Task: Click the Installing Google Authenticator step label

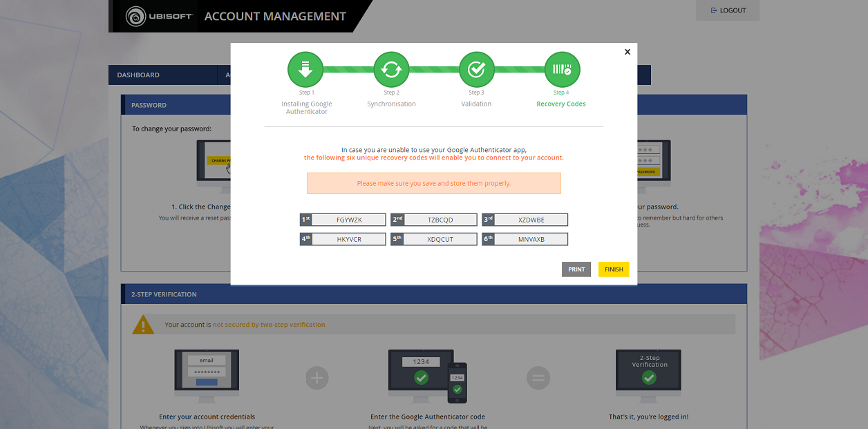Action: tap(307, 108)
